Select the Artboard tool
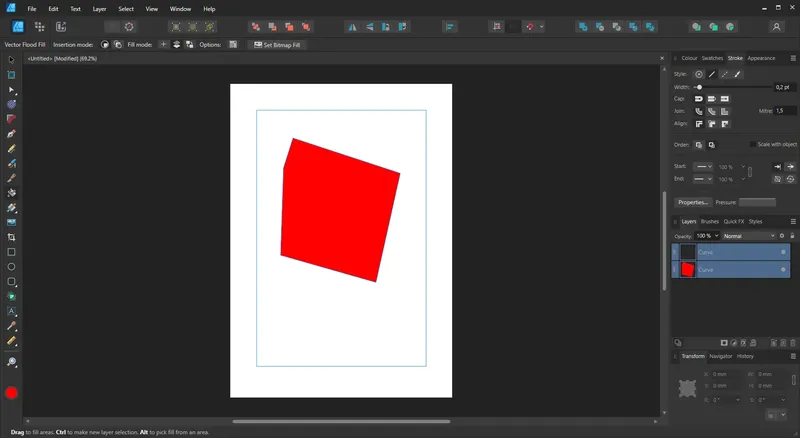The width and height of the screenshot is (800, 438). [x=11, y=75]
